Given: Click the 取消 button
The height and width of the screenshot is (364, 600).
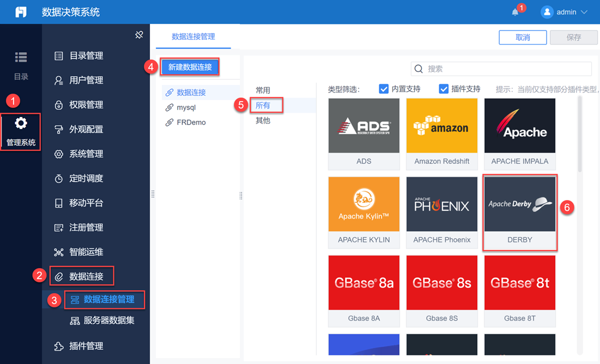Looking at the screenshot, I should coord(523,38).
